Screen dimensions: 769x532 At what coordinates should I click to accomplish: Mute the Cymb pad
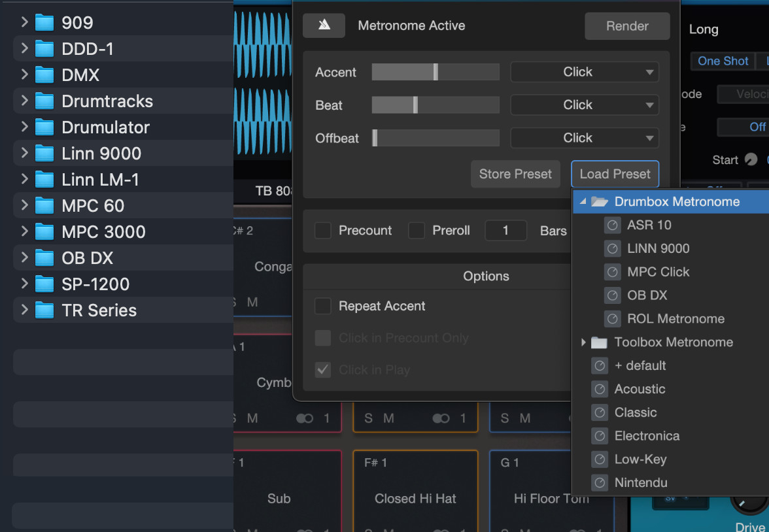coord(252,418)
